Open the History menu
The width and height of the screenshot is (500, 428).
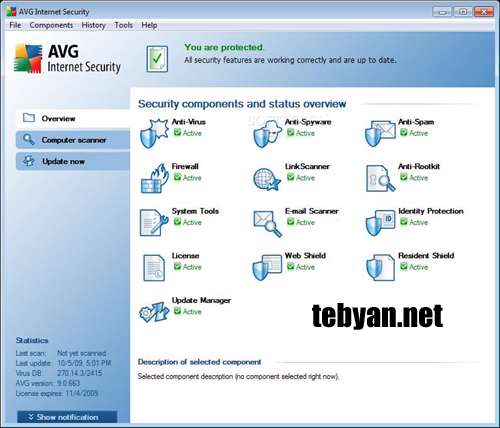coord(93,25)
